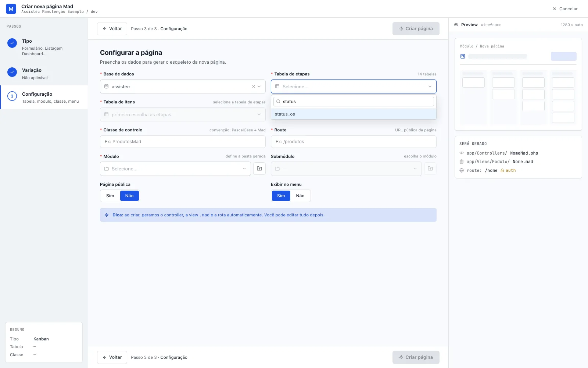Set Exibir no menu to Não
This screenshot has width=588, height=368.
click(300, 196)
